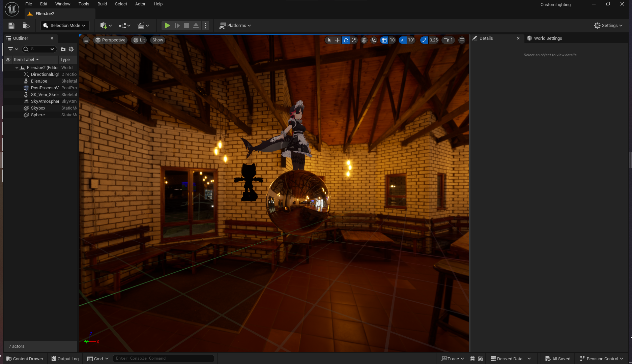
Task: Click the Enter Console Command field
Action: [164, 359]
